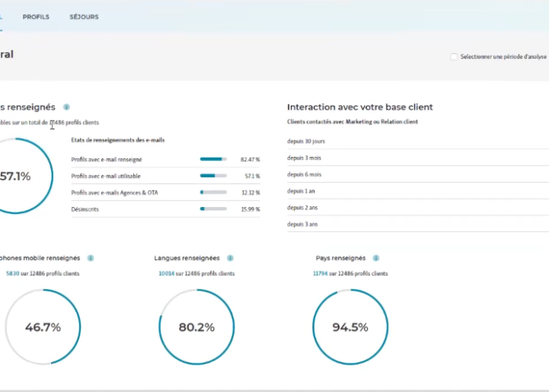Click the 'depuis 6 mois' row
The width and height of the screenshot is (549, 392).
(x=418, y=174)
